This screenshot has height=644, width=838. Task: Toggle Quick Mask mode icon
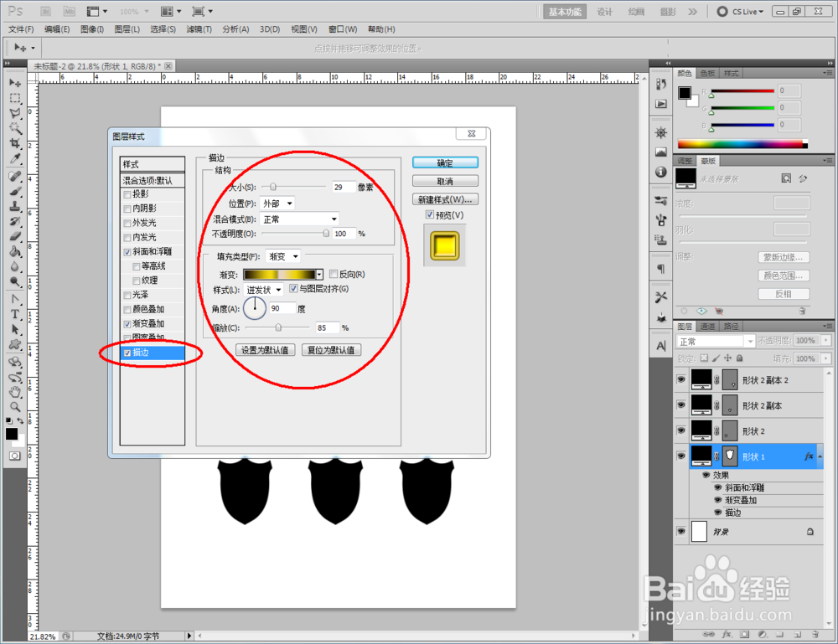tap(15, 456)
